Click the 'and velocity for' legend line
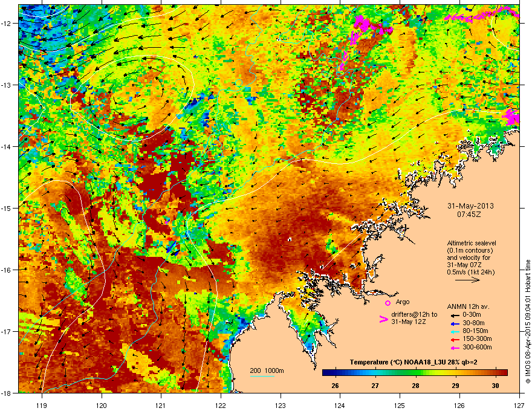 (x=469, y=257)
